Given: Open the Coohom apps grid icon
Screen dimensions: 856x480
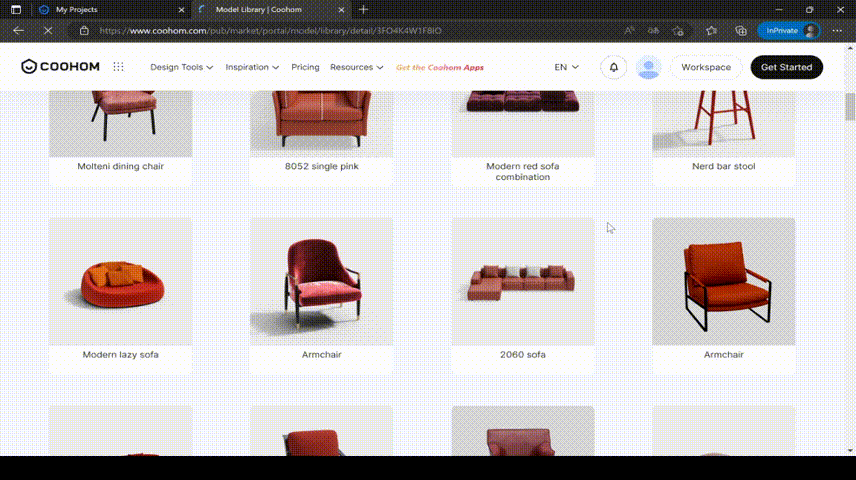Looking at the screenshot, I should [x=118, y=67].
